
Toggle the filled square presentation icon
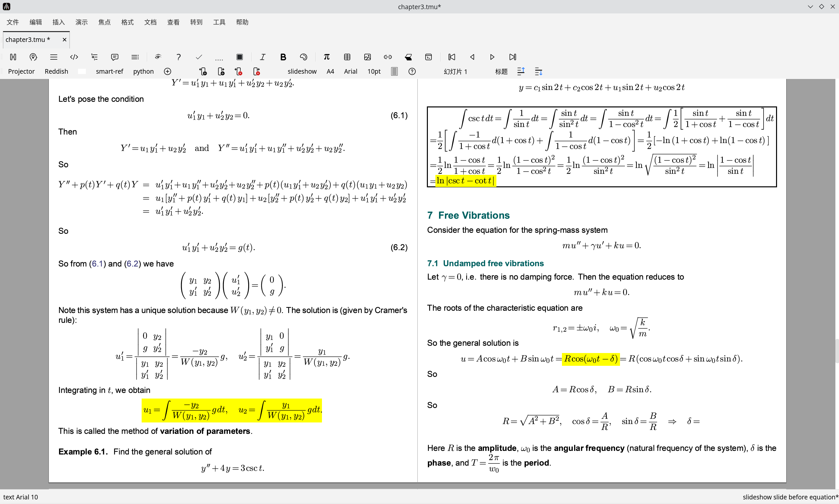239,57
